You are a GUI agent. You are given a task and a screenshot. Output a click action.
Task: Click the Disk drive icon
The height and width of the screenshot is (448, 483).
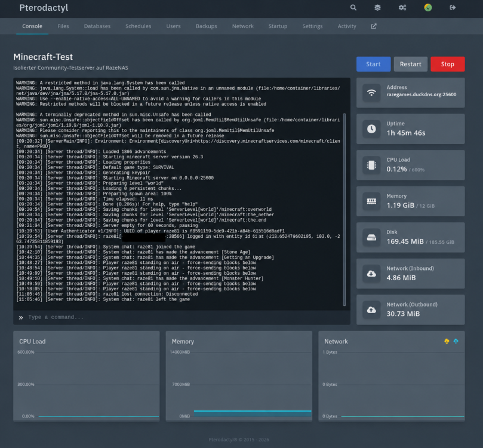(x=371, y=238)
